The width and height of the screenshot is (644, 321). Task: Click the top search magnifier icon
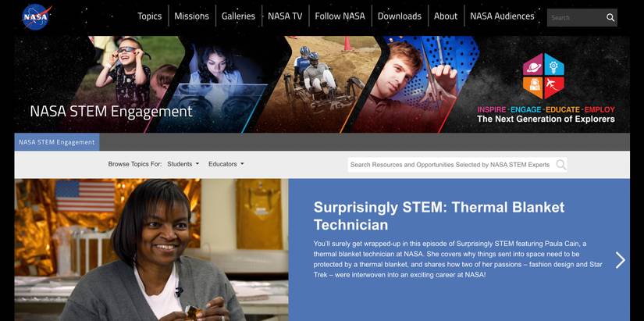click(610, 18)
